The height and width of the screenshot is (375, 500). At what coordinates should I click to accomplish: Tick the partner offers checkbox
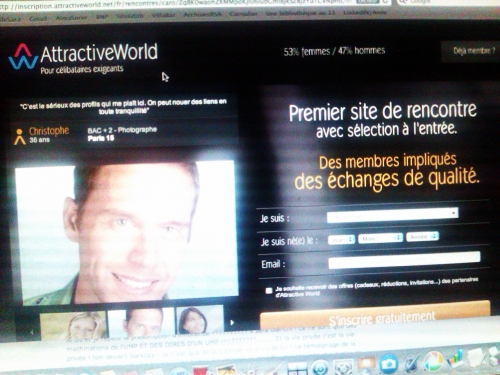269,291
